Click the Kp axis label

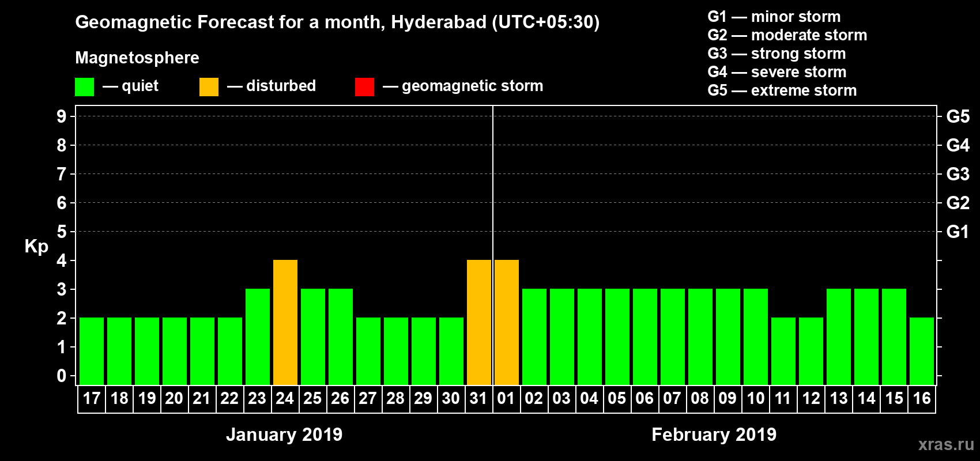[36, 247]
